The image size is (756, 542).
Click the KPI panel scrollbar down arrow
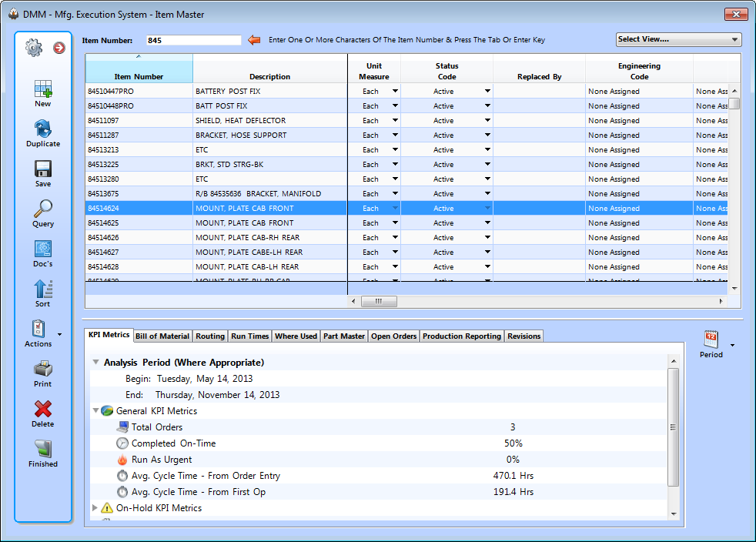click(x=674, y=514)
